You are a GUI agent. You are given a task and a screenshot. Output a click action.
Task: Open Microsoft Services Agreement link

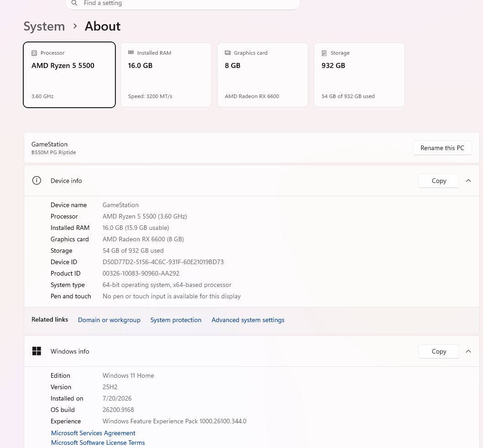[93, 433]
